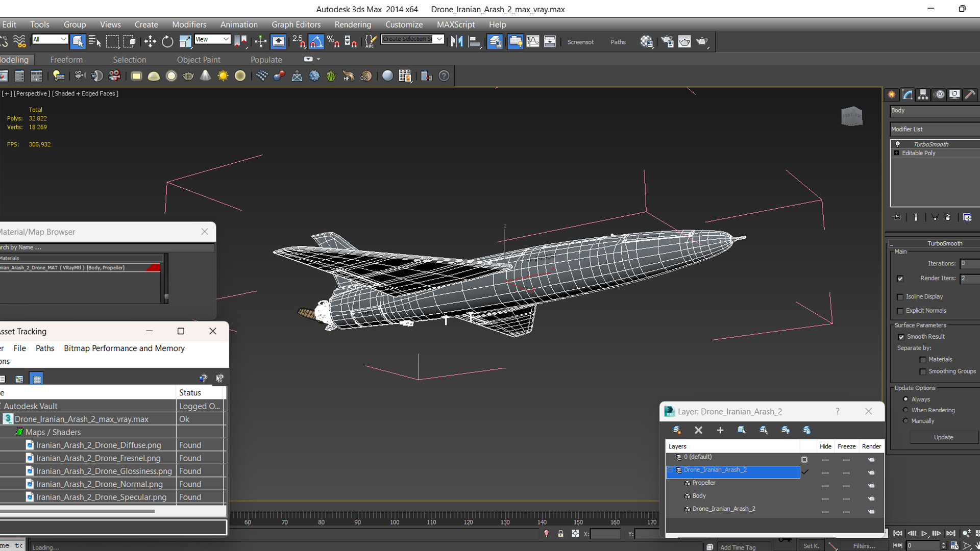The height and width of the screenshot is (551, 980).
Task: Open the Rendering menu
Action: [x=353, y=24]
